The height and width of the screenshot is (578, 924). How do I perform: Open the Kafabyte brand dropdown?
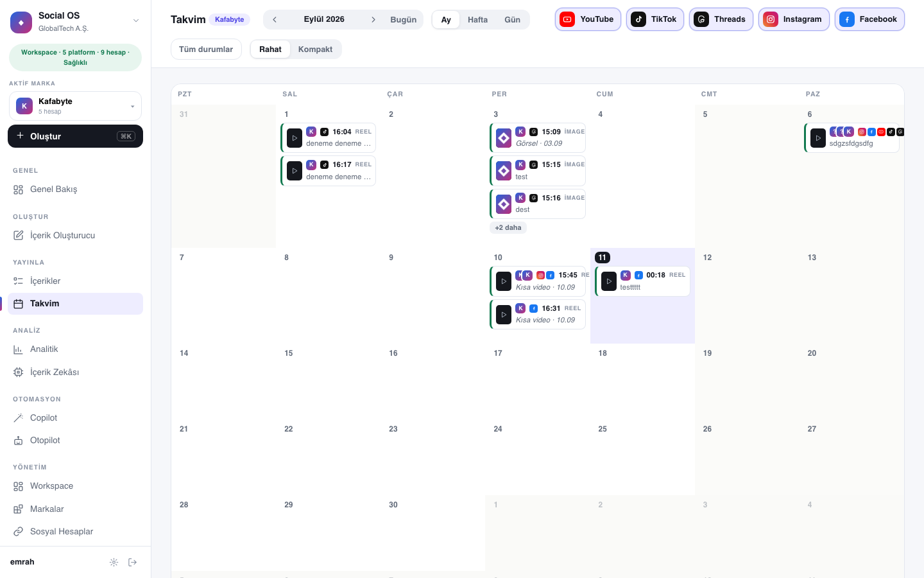[x=75, y=106]
